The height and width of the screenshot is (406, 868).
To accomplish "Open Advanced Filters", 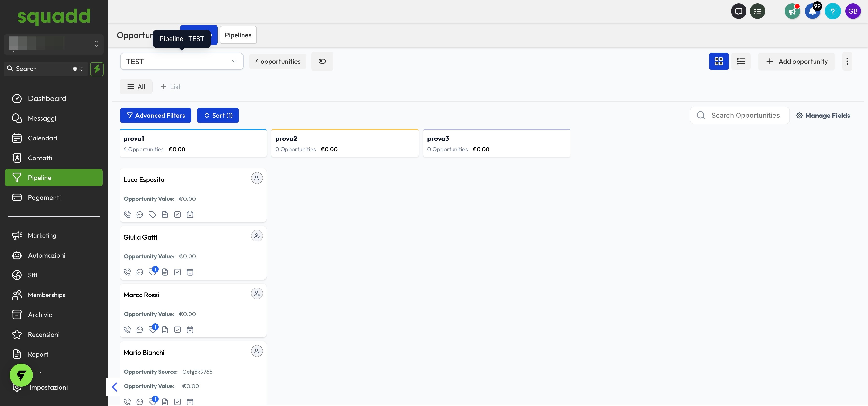I will pos(156,115).
